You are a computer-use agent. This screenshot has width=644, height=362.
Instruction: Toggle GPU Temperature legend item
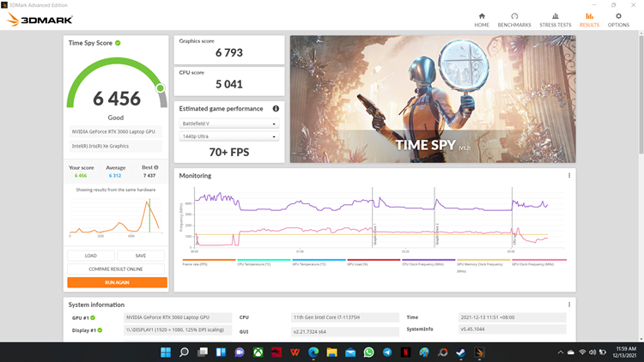pyautogui.click(x=319, y=262)
